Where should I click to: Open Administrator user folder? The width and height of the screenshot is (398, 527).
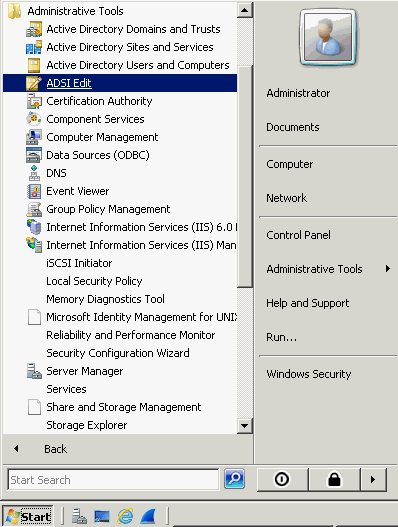(298, 93)
